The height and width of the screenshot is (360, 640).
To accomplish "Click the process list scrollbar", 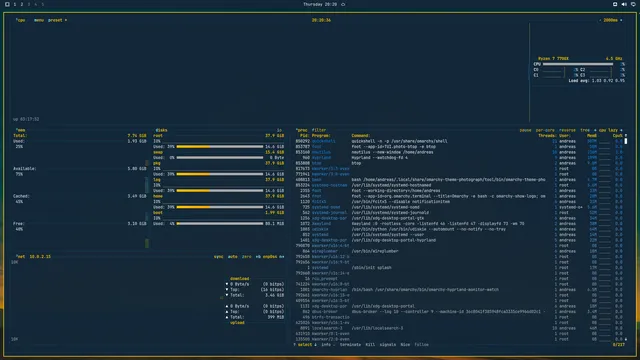I will point(626,141).
